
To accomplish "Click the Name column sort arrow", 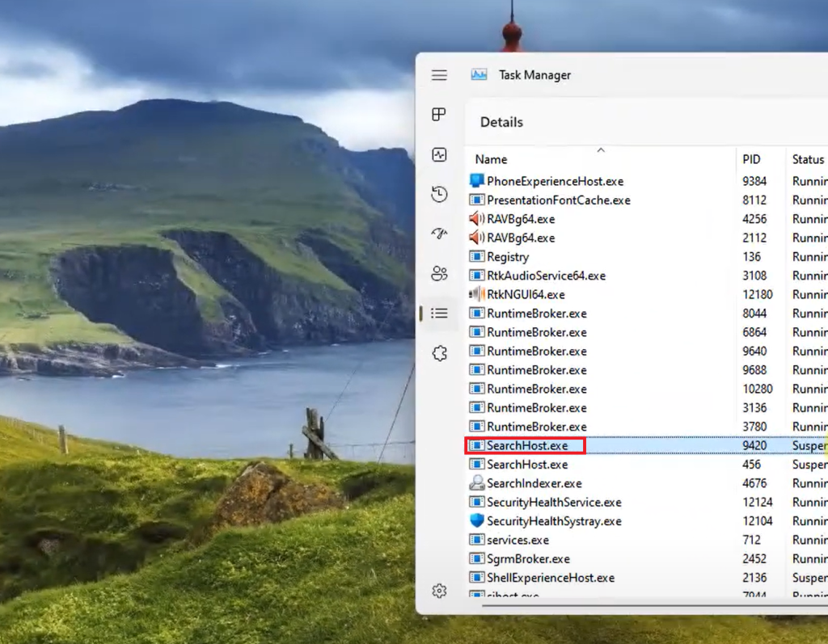I will point(600,150).
